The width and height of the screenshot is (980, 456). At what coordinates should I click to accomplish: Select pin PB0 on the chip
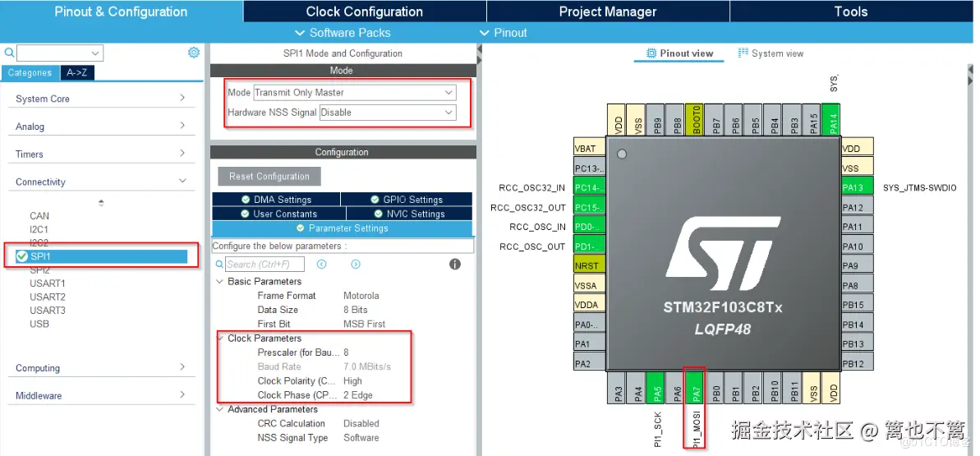point(715,386)
